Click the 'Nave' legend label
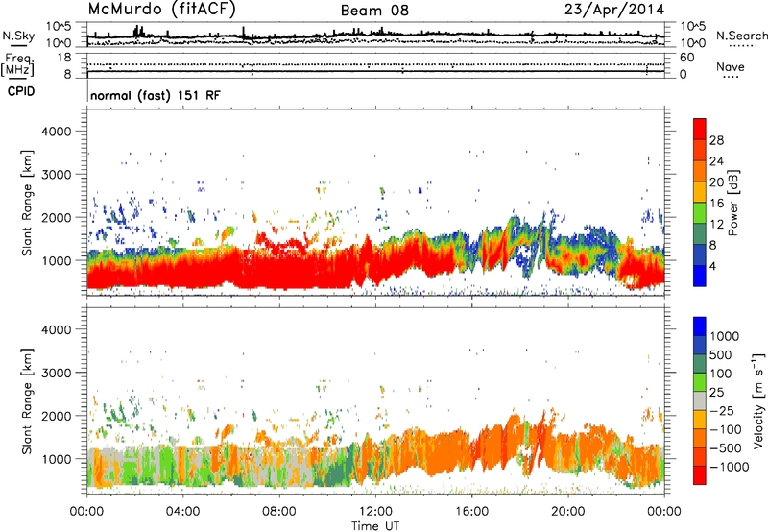This screenshot has width=768, height=532. [x=730, y=66]
